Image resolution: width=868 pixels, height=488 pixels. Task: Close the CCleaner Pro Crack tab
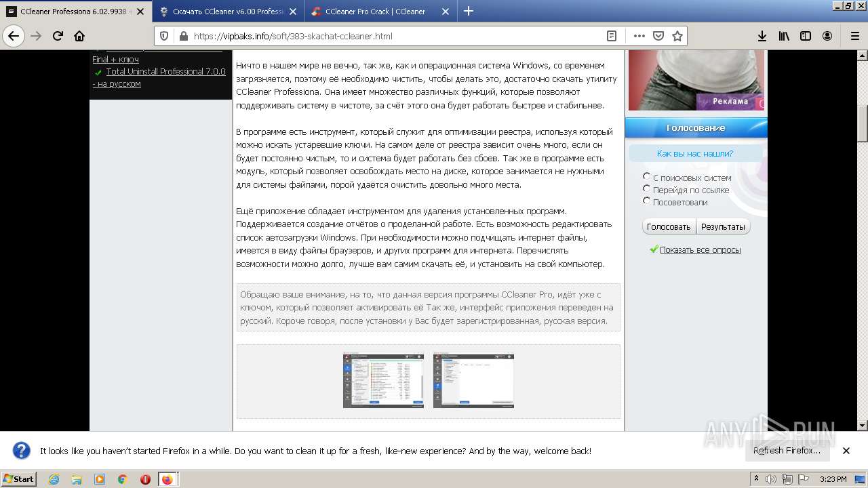pyautogui.click(x=445, y=11)
